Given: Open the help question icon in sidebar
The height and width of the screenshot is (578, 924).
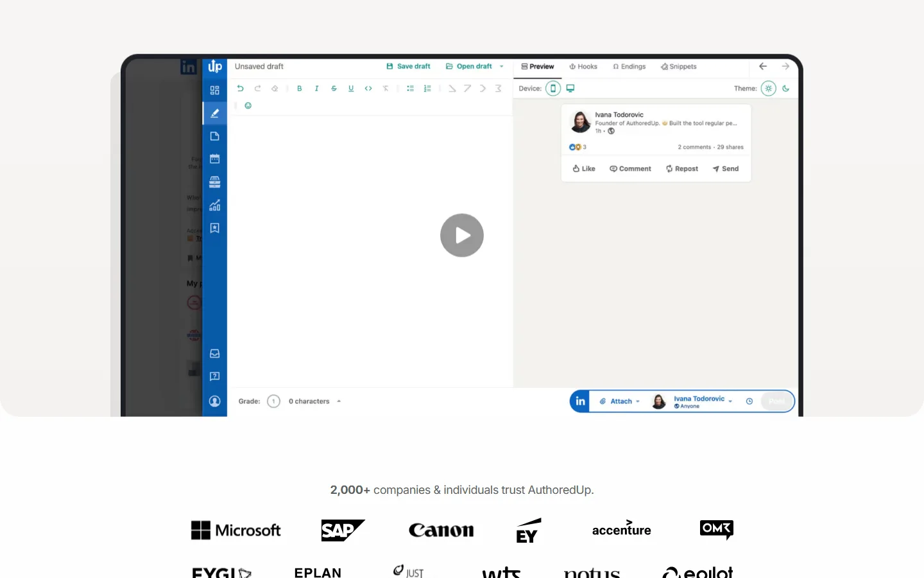Looking at the screenshot, I should click(x=215, y=376).
